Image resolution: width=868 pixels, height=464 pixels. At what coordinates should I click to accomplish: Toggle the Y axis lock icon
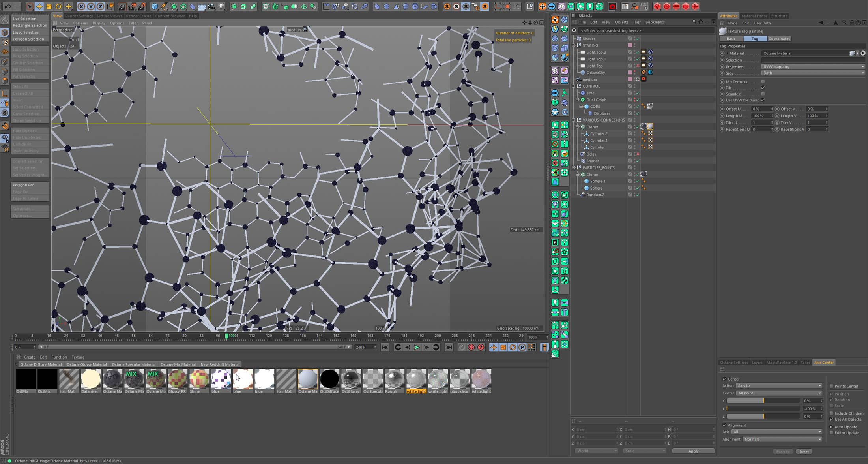(91, 6)
